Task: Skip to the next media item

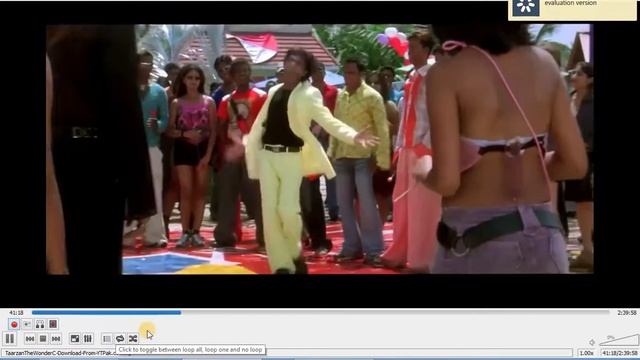Action: coord(56,338)
